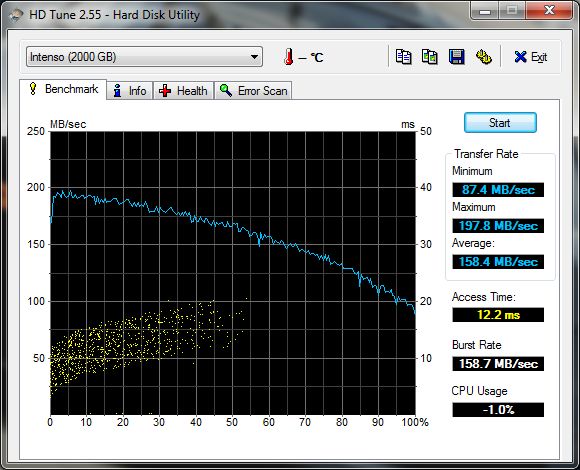The width and height of the screenshot is (580, 470).
Task: Click the Benchmark tab lightbulb icon
Action: pyautogui.click(x=33, y=89)
